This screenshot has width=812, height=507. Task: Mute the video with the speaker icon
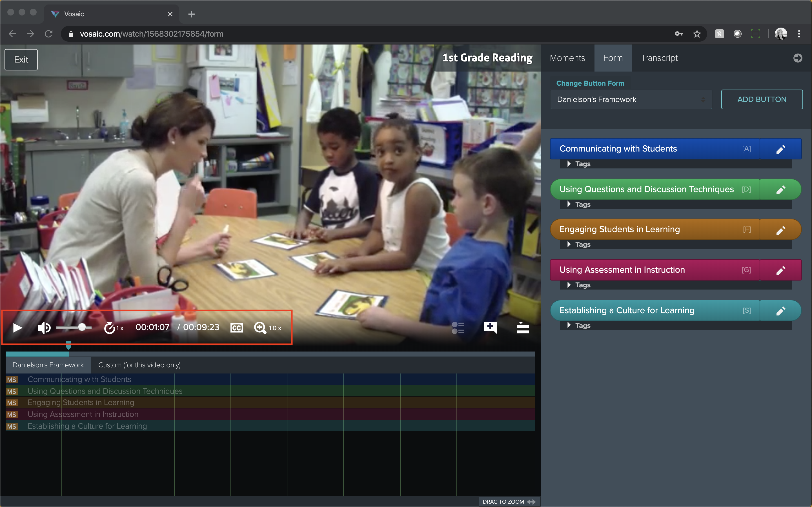point(44,328)
